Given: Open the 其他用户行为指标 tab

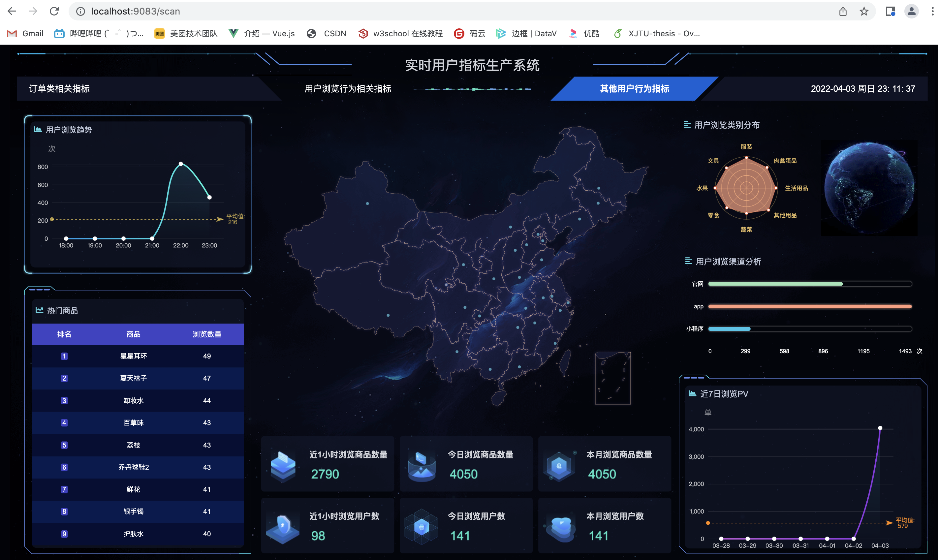Looking at the screenshot, I should click(x=634, y=89).
